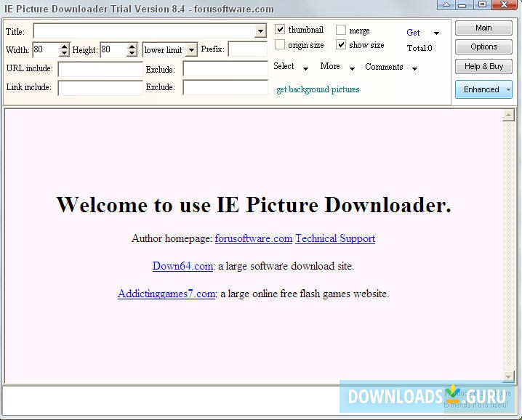The height and width of the screenshot is (420, 522).
Task: Click get background pictures link
Action: tap(318, 89)
